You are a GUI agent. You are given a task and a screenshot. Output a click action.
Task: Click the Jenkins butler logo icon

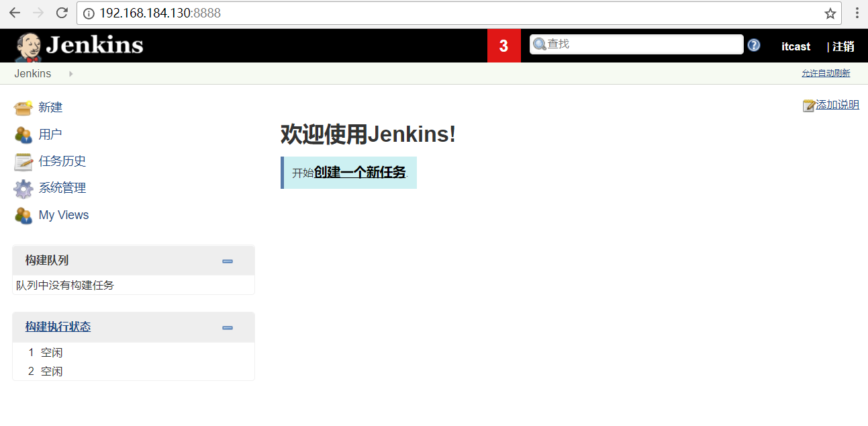pyautogui.click(x=28, y=46)
